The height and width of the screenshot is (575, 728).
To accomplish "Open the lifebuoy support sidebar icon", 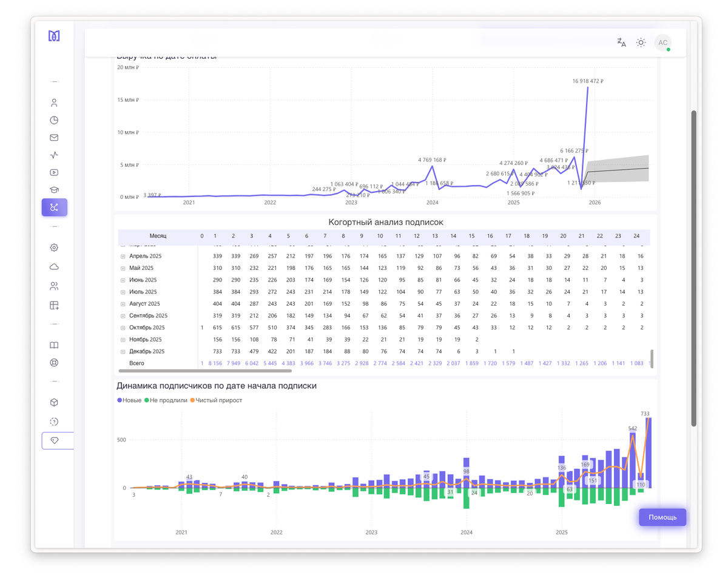I will pyautogui.click(x=54, y=363).
